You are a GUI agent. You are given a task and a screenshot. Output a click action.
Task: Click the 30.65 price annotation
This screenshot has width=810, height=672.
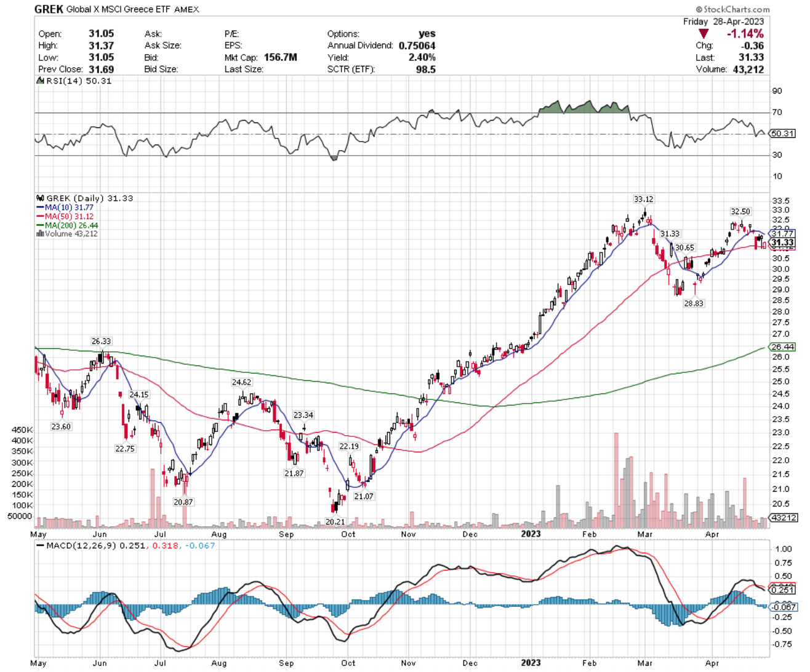[x=685, y=247]
